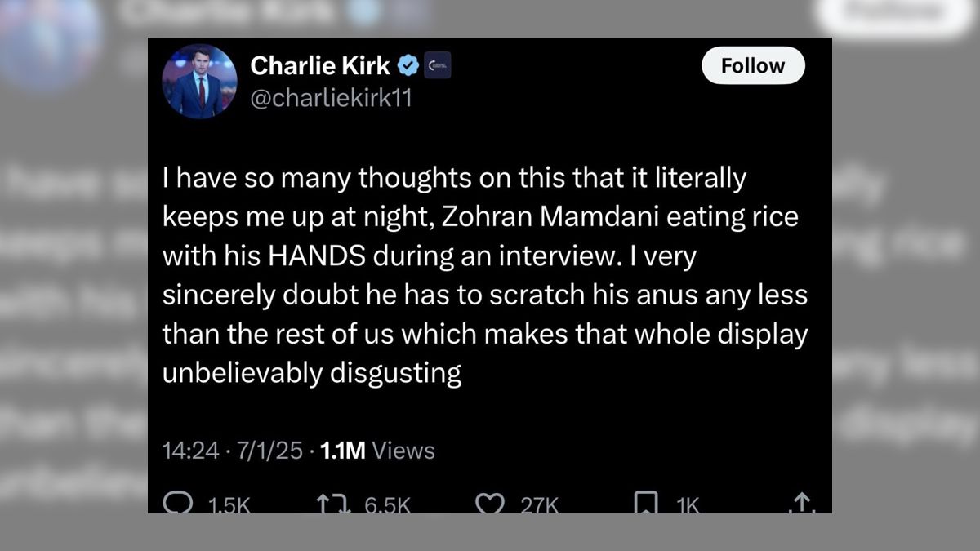Open the Charlie Kirk display name link

[x=320, y=64]
